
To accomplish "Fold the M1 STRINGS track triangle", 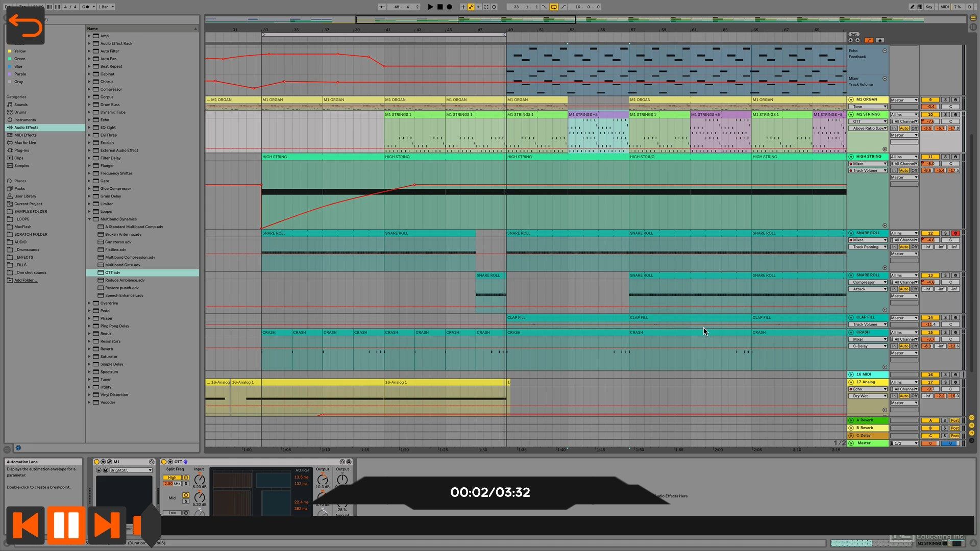I will pyautogui.click(x=851, y=114).
